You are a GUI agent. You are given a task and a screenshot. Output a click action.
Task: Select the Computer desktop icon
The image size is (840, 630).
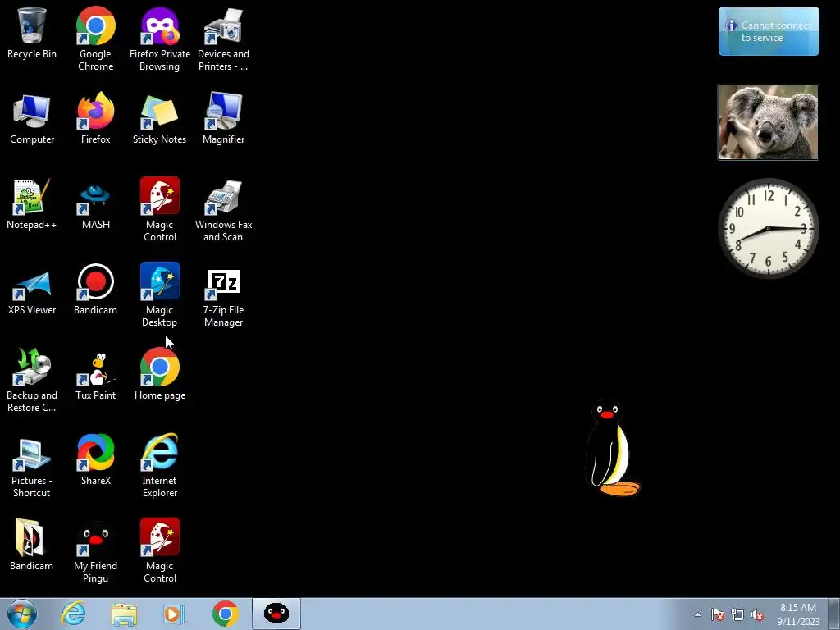[x=32, y=118]
